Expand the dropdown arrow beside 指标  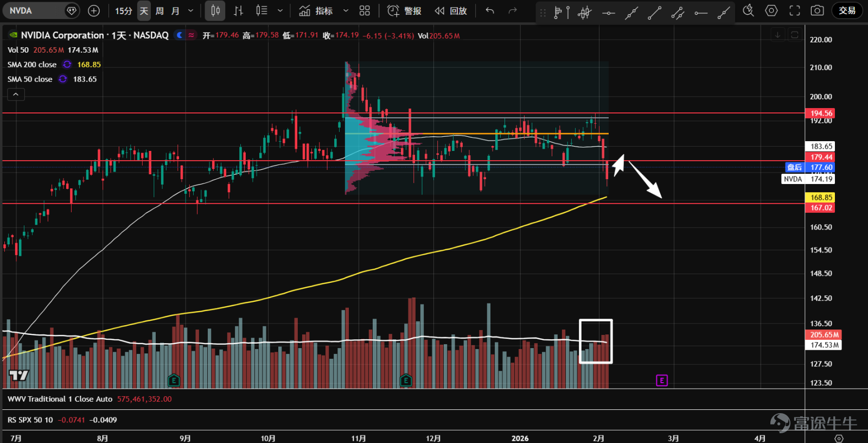346,10
